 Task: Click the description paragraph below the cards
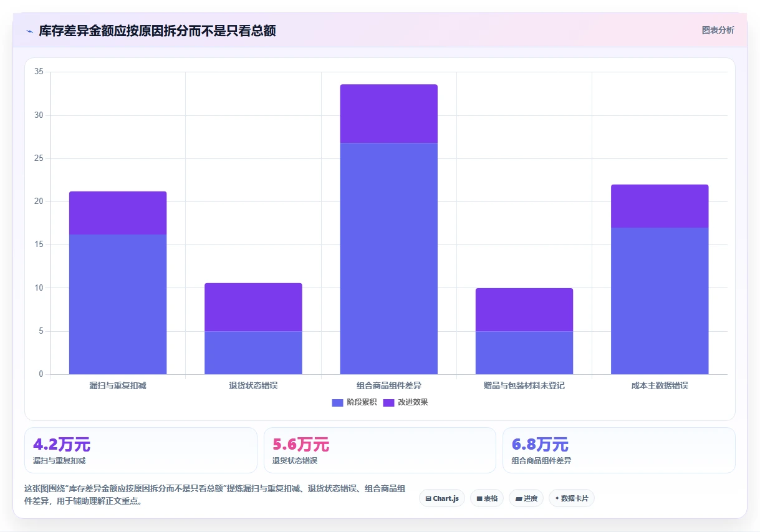tap(215, 495)
